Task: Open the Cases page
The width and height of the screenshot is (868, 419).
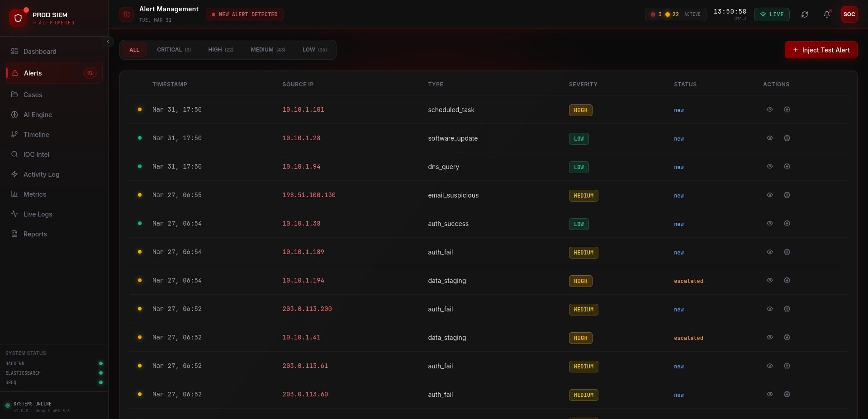Action: (x=33, y=95)
